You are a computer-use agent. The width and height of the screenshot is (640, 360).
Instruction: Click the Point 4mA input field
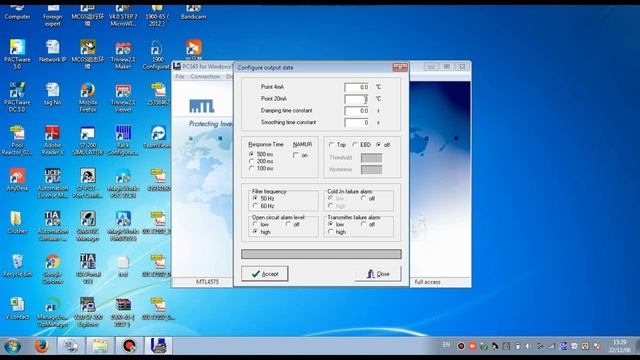[x=356, y=87]
